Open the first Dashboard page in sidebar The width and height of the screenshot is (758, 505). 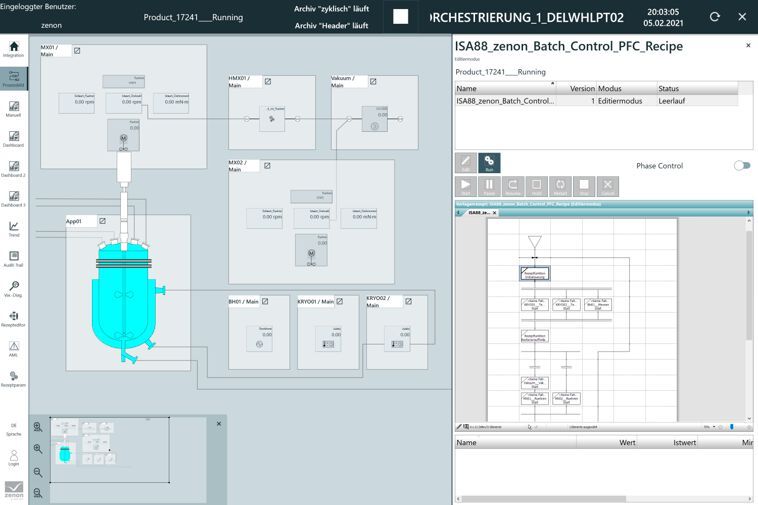[14, 139]
